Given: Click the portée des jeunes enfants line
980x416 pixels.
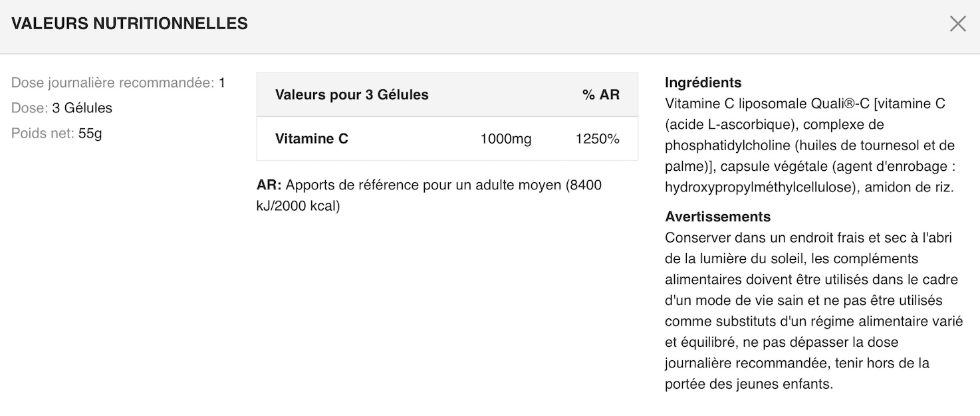Looking at the screenshot, I should (x=749, y=385).
